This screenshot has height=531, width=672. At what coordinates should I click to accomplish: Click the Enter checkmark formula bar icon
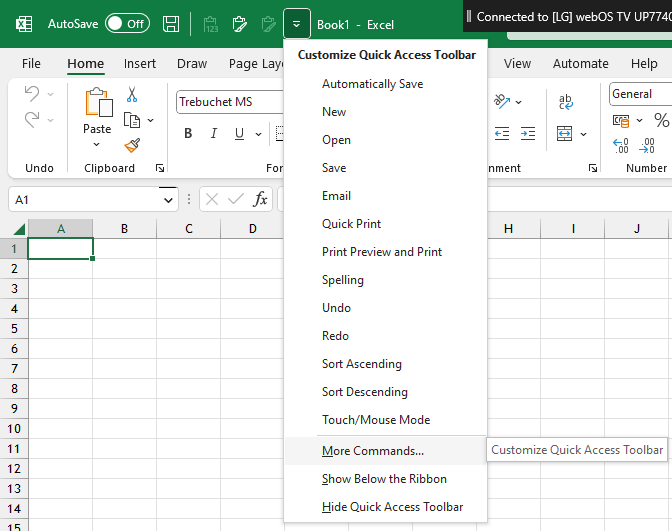[x=236, y=199]
